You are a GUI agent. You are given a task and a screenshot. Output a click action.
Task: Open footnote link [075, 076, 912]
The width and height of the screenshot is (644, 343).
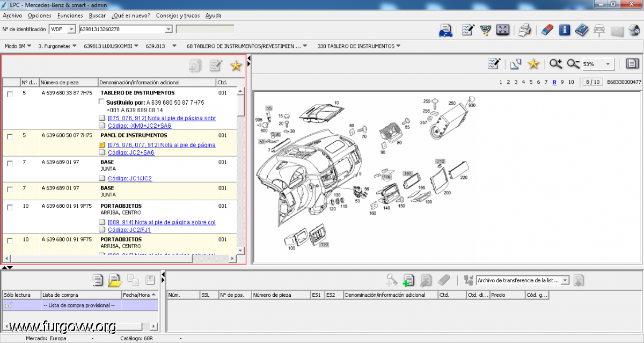[162, 118]
